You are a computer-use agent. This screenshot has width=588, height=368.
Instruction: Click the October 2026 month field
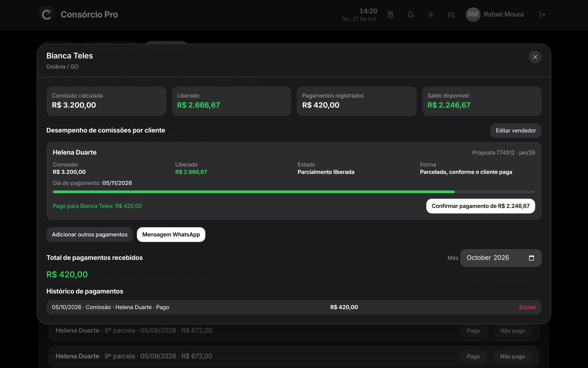pyautogui.click(x=501, y=258)
